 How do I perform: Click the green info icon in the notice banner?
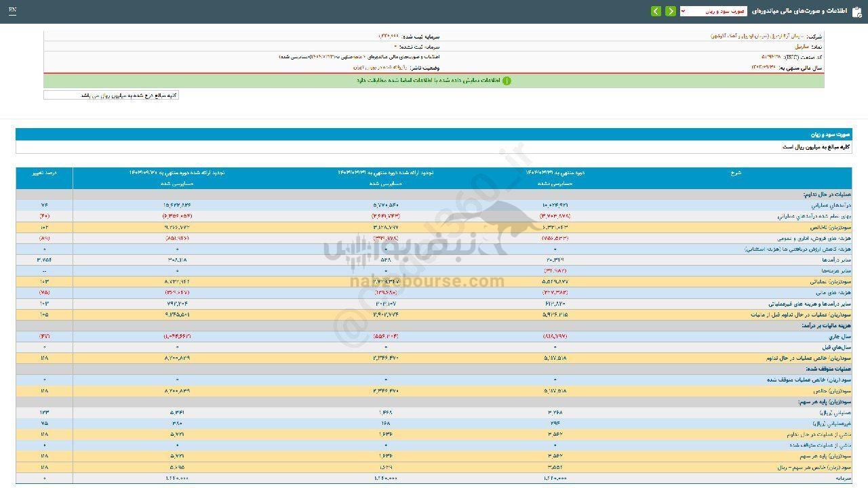tap(507, 81)
